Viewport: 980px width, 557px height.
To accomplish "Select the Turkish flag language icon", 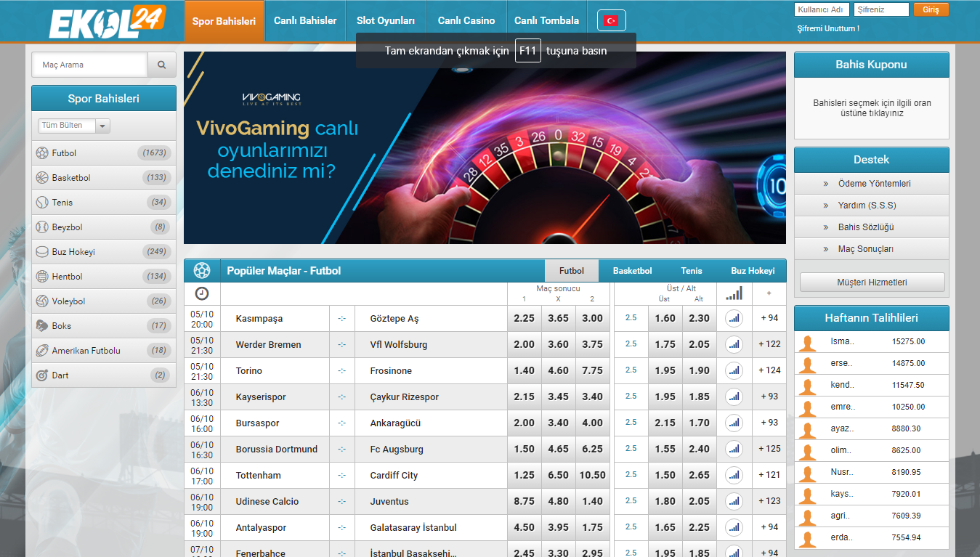I will (611, 20).
